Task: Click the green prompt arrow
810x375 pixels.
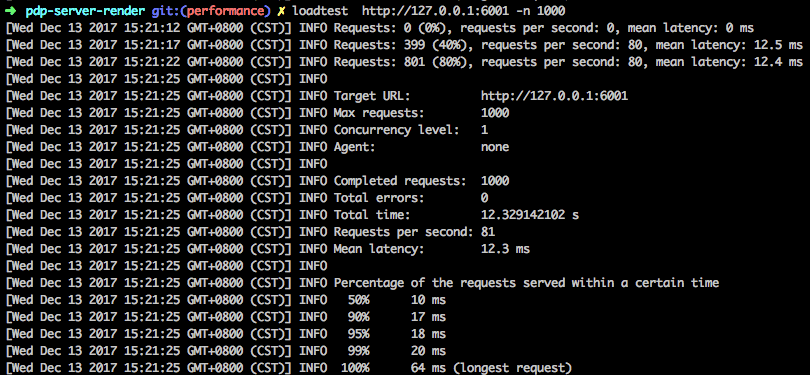Action: [x=11, y=10]
